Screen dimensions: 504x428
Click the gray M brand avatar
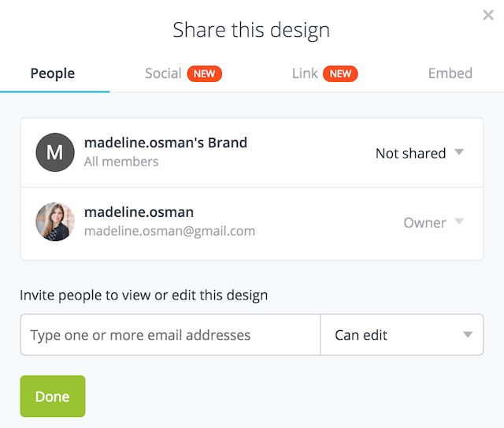click(x=55, y=153)
